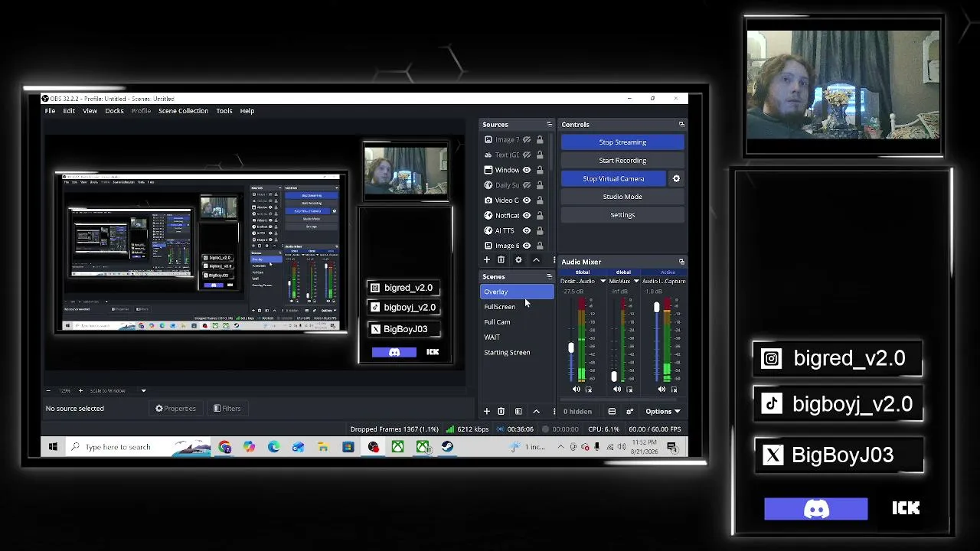Toggle Audio Input Capture monitoring headphone icon
980x551 pixels.
pyautogui.click(x=674, y=390)
